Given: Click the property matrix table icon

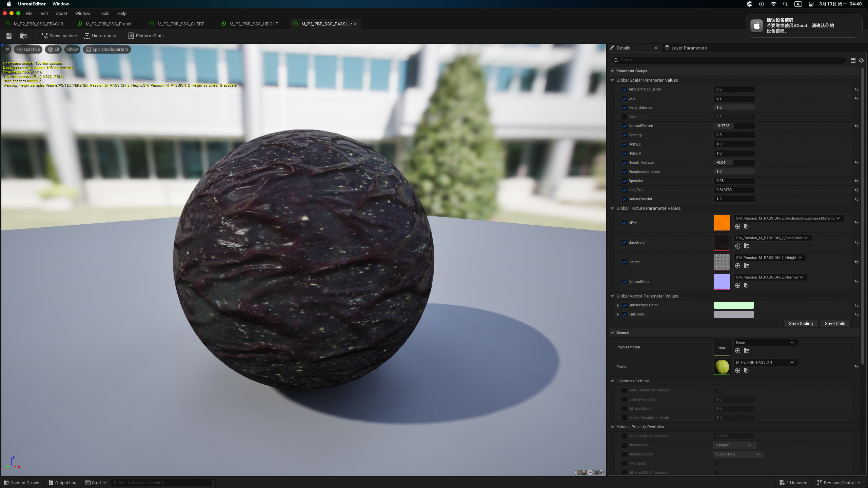Looking at the screenshot, I should click(x=853, y=60).
